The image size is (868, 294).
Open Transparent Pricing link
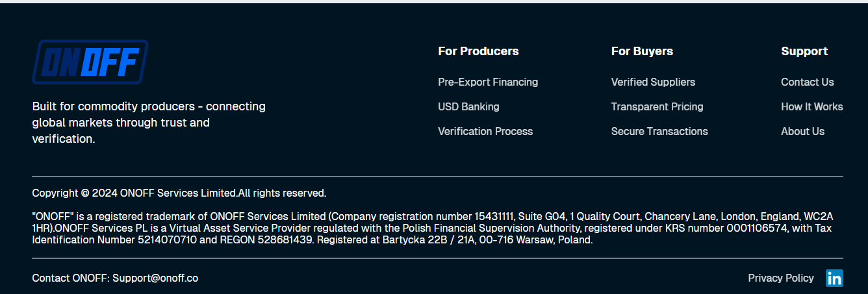click(657, 106)
